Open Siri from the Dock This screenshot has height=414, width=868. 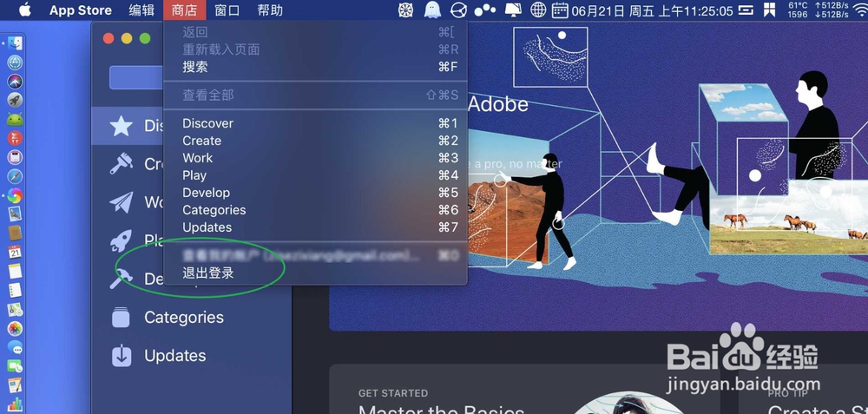click(x=15, y=82)
